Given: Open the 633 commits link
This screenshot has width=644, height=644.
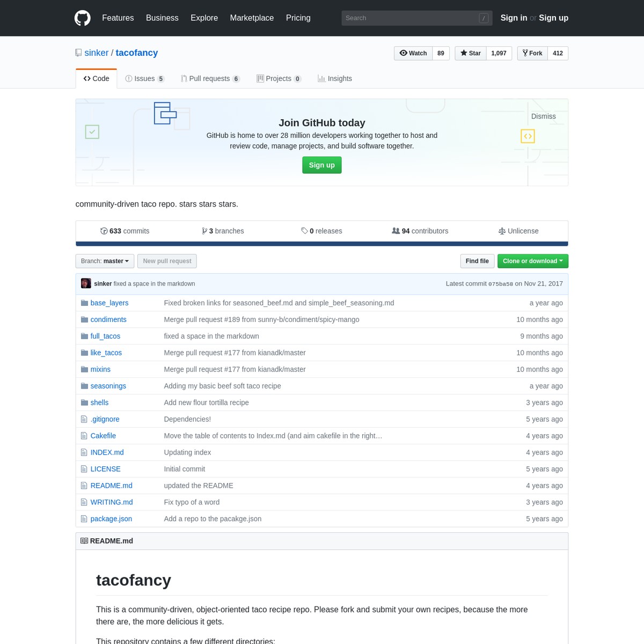Looking at the screenshot, I should (125, 231).
